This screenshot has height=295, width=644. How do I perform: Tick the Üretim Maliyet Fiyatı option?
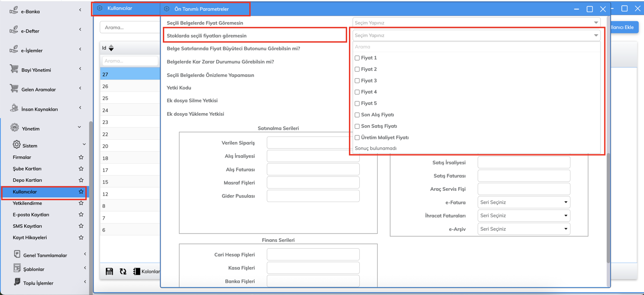pyautogui.click(x=357, y=137)
